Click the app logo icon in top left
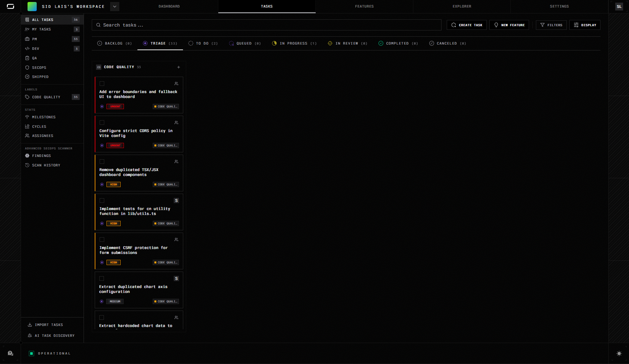Viewport: 629px width, 364px height. [10, 7]
